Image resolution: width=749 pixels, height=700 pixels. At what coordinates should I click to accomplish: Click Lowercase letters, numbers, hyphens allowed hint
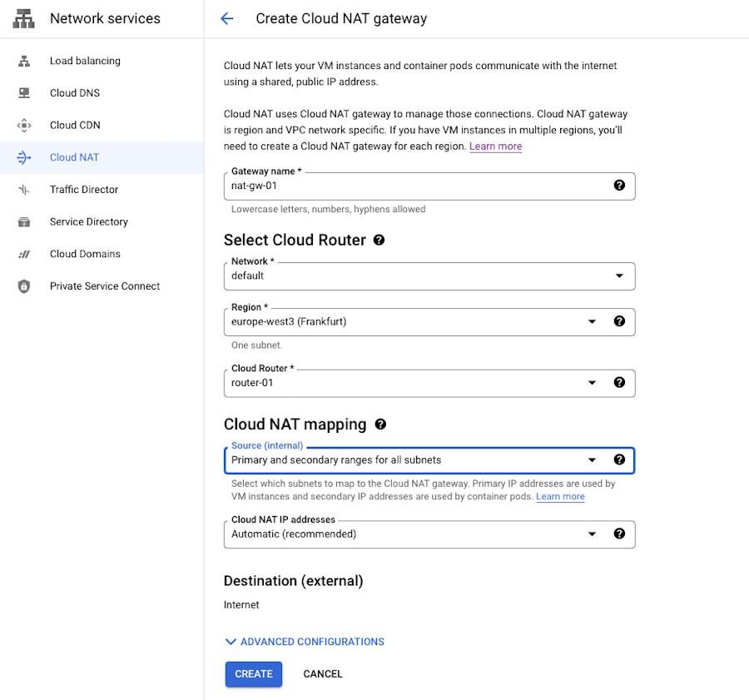pyautogui.click(x=328, y=209)
